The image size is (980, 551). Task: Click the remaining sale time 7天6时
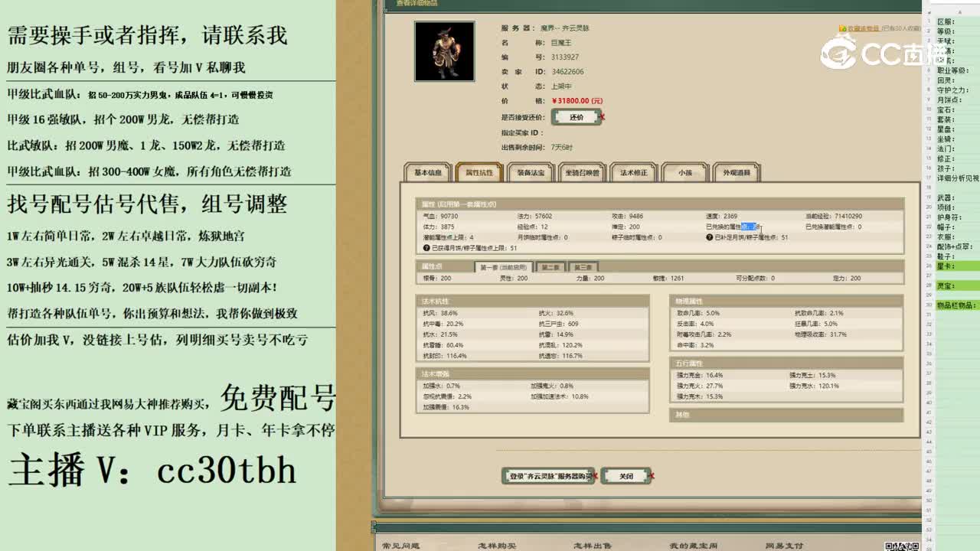click(x=561, y=147)
